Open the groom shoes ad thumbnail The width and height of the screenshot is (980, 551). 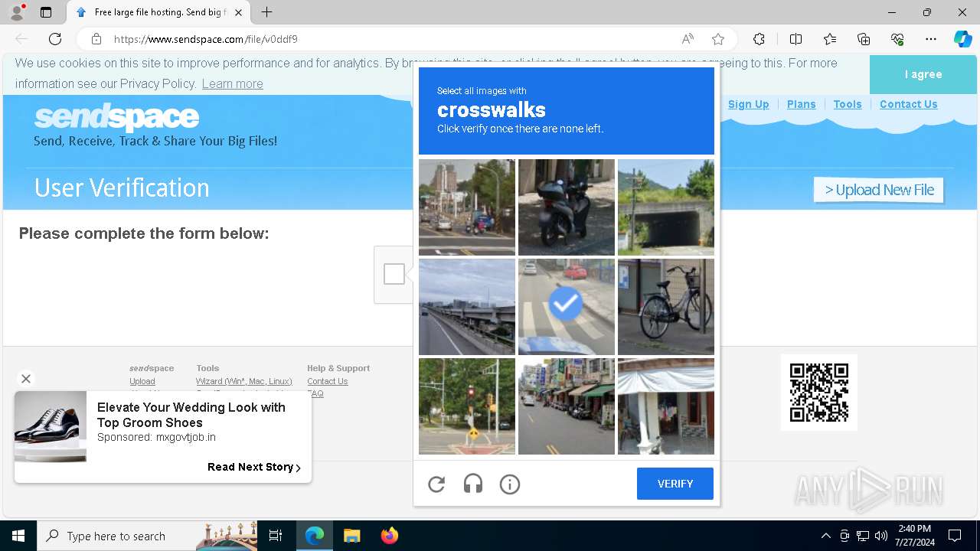coord(51,427)
